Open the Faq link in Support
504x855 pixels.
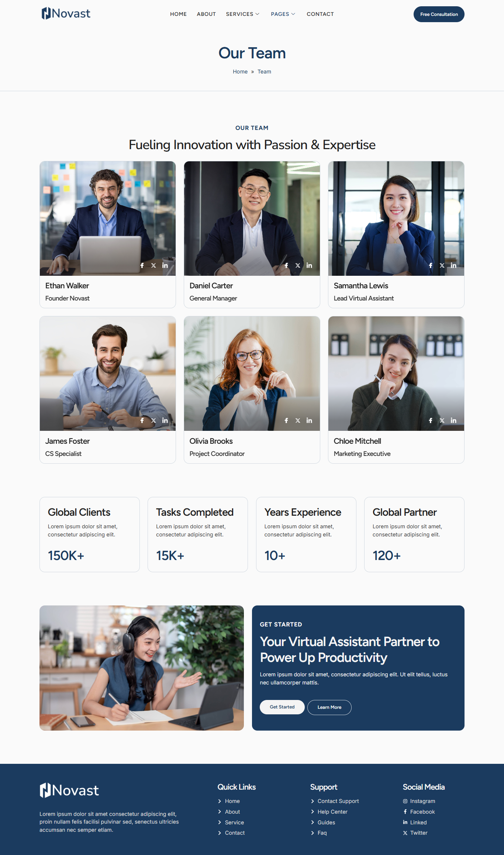pyautogui.click(x=322, y=833)
